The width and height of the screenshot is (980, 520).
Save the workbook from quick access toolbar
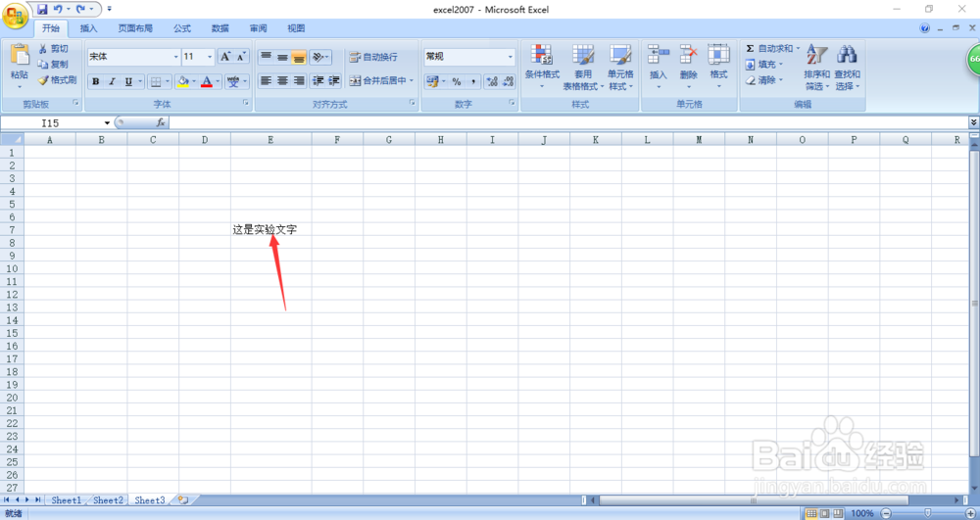[42, 10]
